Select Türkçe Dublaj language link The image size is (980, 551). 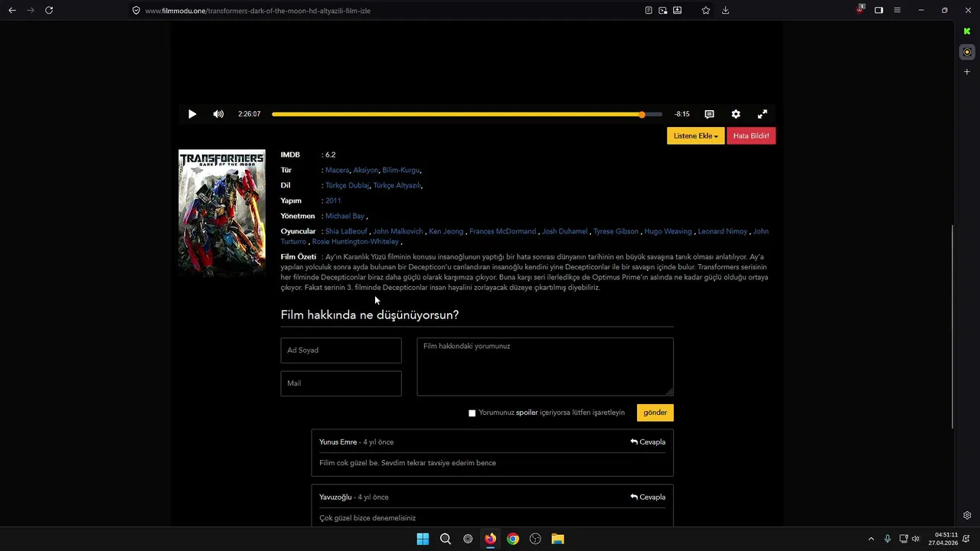(x=347, y=185)
